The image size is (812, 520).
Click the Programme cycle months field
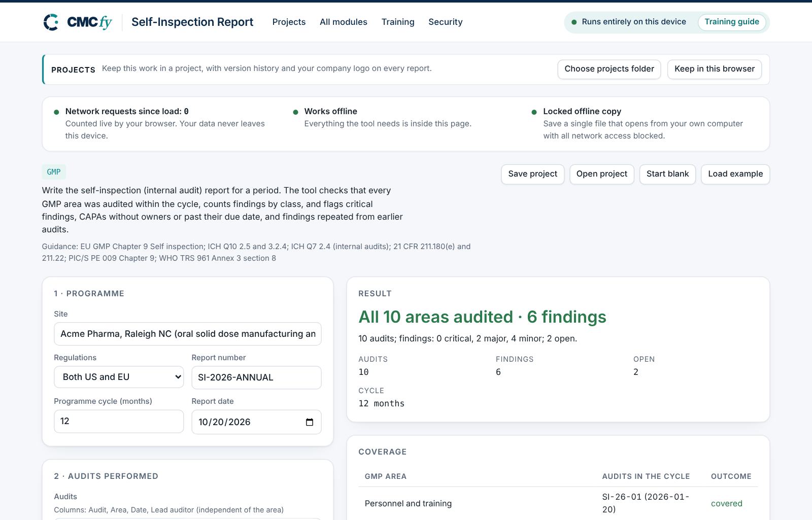tap(119, 421)
